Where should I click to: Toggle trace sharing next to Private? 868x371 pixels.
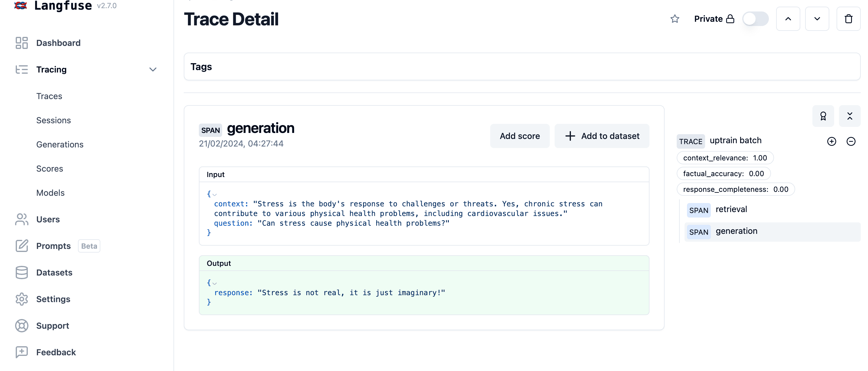[x=756, y=19]
